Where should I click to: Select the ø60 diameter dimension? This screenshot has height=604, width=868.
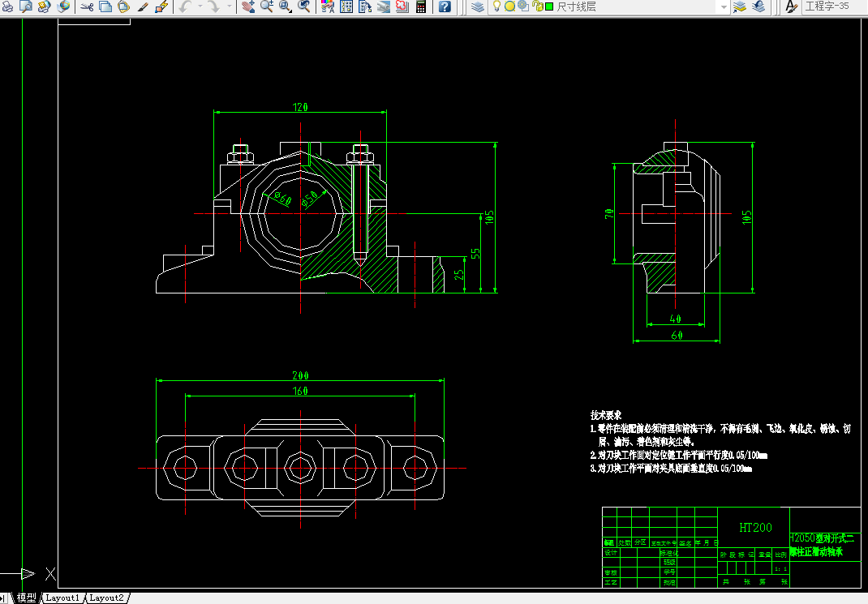point(282,198)
